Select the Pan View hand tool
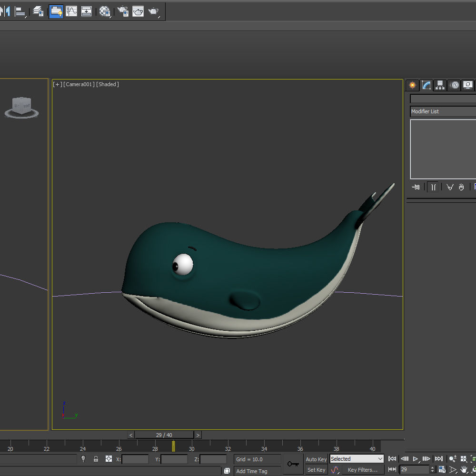 (464, 470)
